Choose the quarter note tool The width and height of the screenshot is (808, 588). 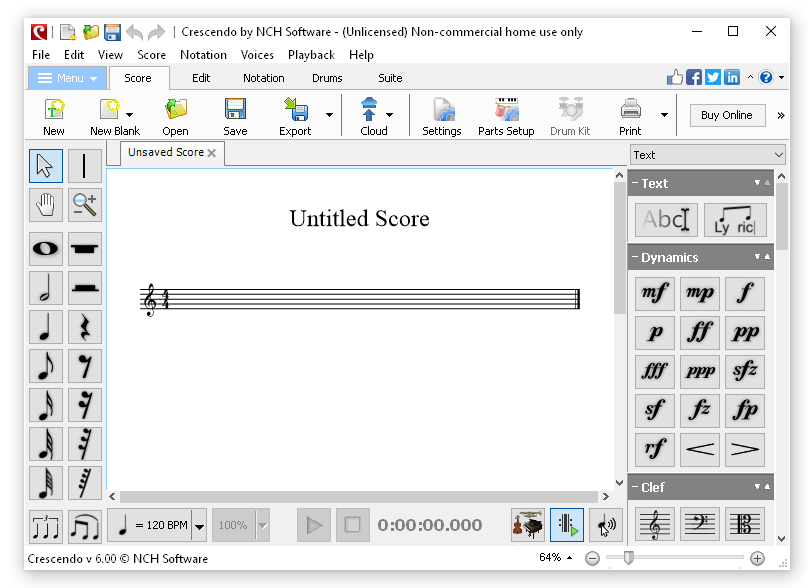point(46,327)
